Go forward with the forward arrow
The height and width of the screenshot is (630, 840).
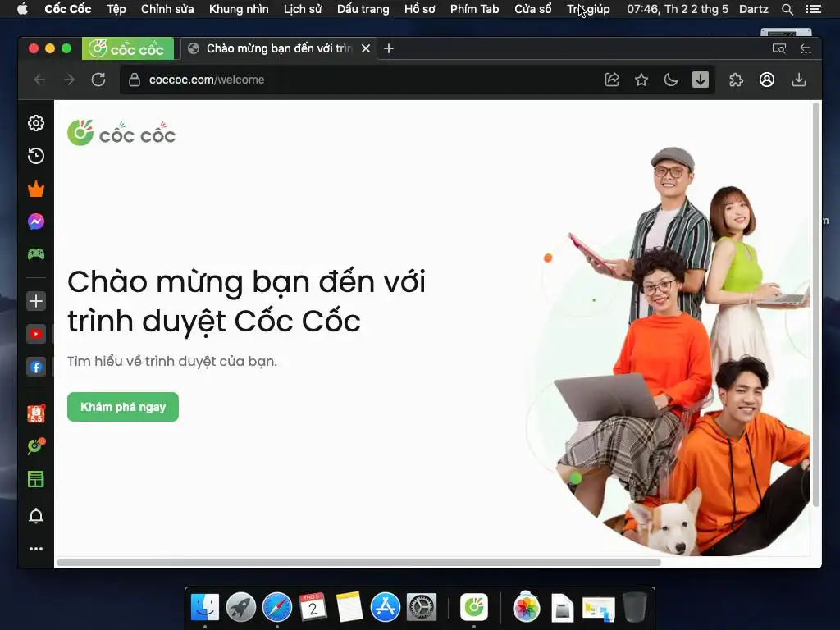[69, 80]
